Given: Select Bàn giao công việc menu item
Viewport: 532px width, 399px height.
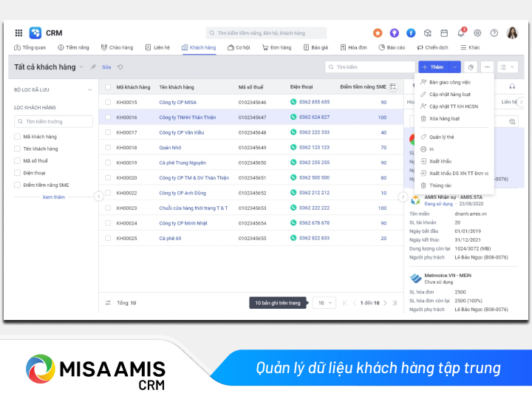Looking at the screenshot, I should tap(449, 82).
